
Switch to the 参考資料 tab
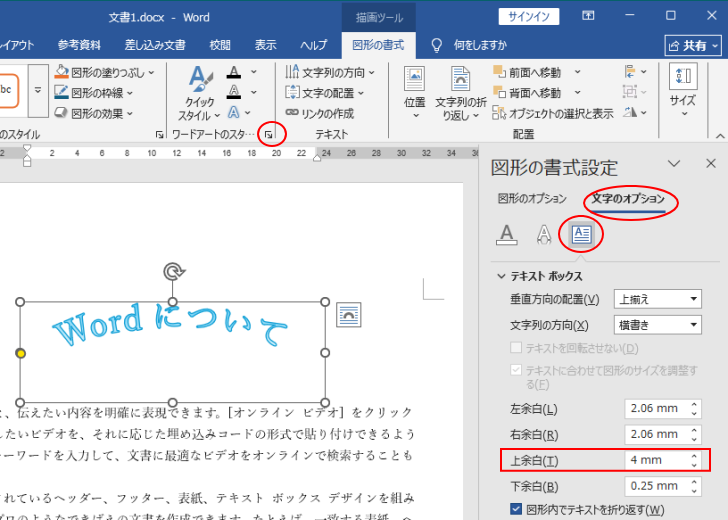(79, 45)
